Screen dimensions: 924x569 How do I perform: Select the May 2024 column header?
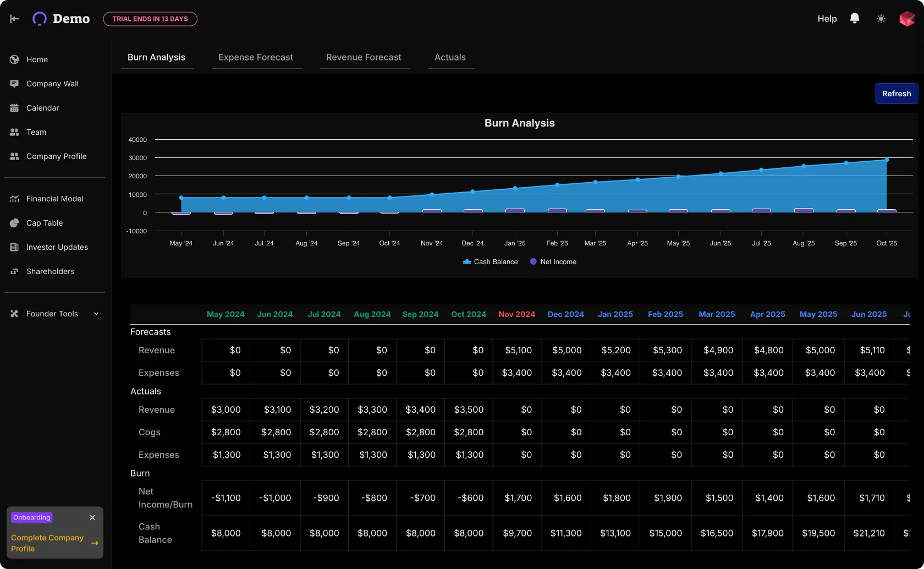pyautogui.click(x=226, y=314)
